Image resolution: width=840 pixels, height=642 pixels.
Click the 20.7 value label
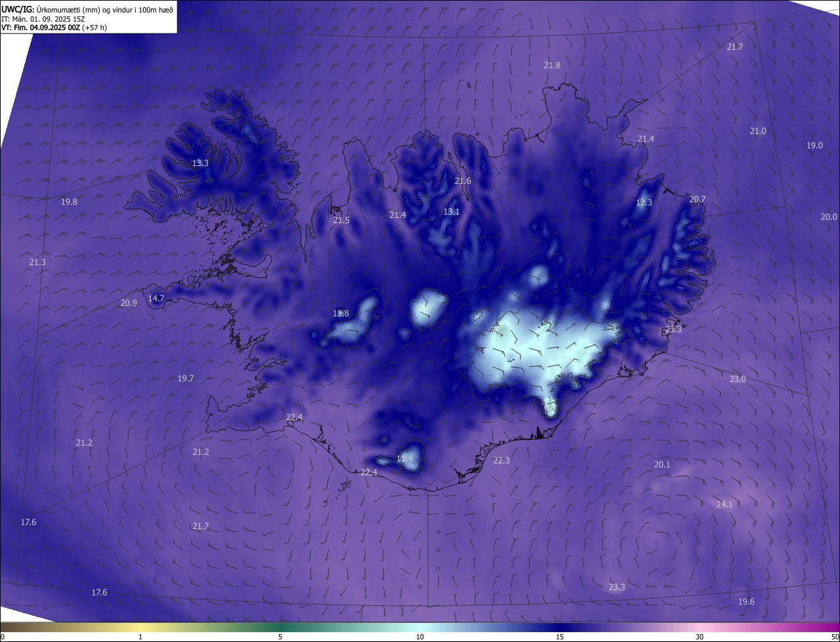click(698, 199)
